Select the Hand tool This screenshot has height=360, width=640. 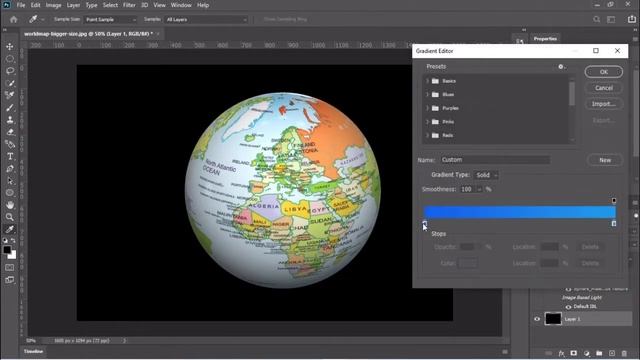tap(10, 205)
